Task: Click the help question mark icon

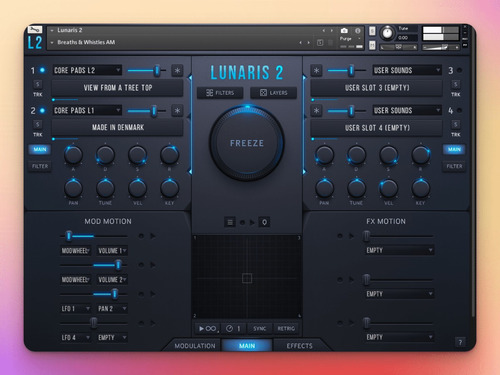Action: tap(460, 342)
